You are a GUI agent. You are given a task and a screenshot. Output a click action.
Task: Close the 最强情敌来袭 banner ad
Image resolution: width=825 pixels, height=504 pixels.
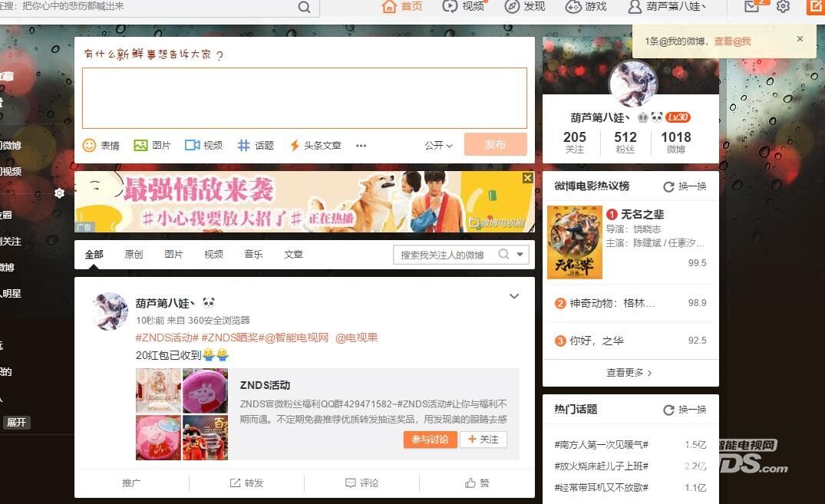[527, 178]
